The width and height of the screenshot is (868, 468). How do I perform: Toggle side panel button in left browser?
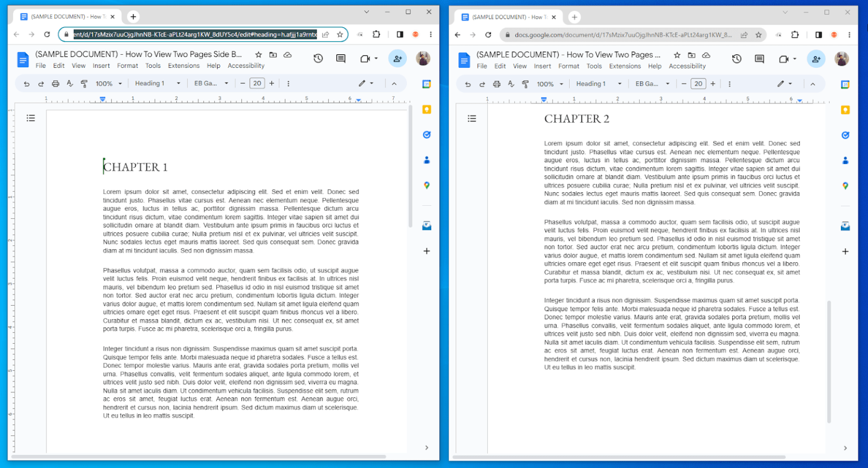(400, 34)
